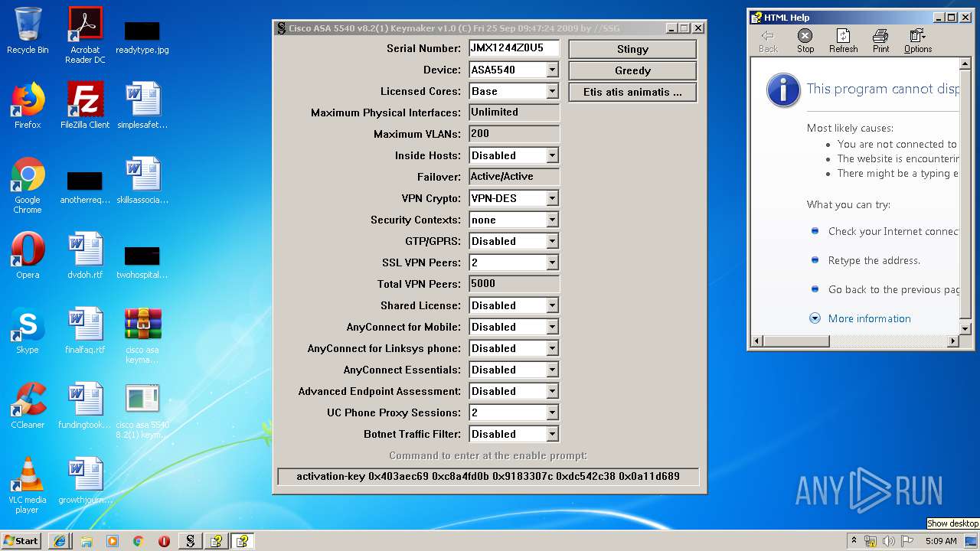Select the dvdoh.rtf document icon
The width and height of the screenshot is (980, 551).
pos(85,256)
